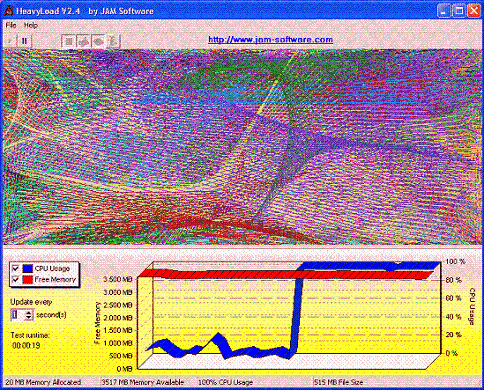Viewport: 484px width, 390px height.
Task: Toggle the second pressed-in stress option icon in the toolbar
Action: point(83,41)
